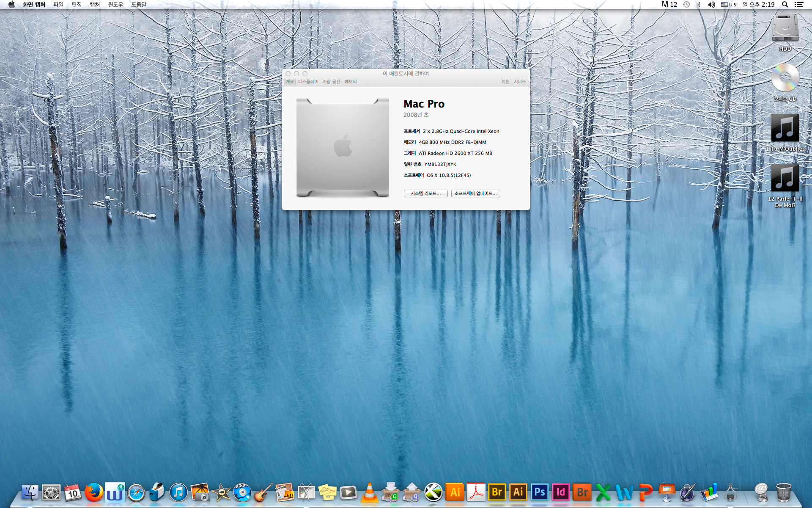Image resolution: width=812 pixels, height=508 pixels.
Task: Select the 메모리 tab
Action: click(351, 82)
